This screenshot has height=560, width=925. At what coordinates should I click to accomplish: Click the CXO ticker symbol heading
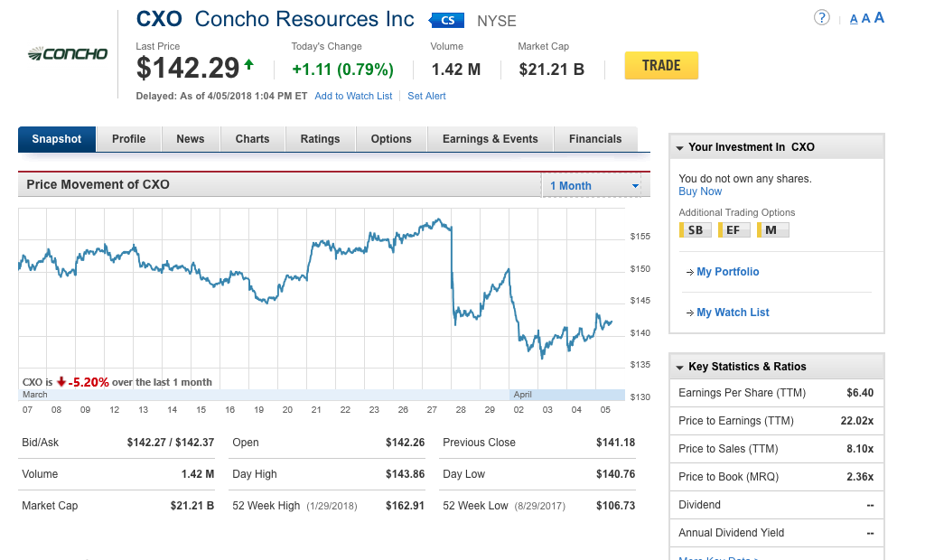point(159,19)
